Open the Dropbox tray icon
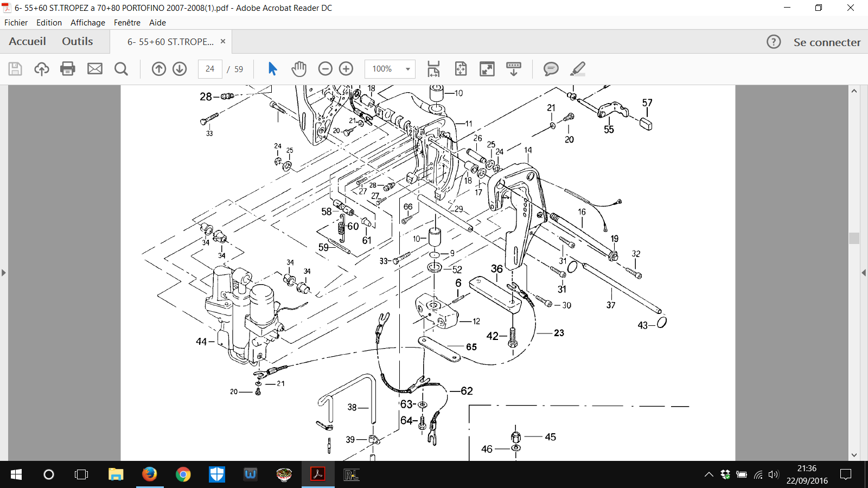This screenshot has height=488, width=868. tap(725, 475)
